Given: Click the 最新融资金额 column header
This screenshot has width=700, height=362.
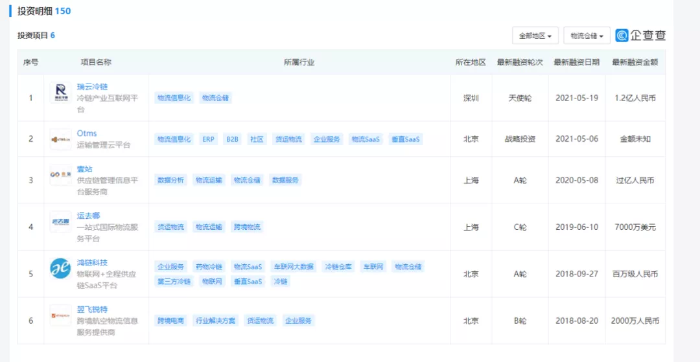Looking at the screenshot, I should [635, 62].
